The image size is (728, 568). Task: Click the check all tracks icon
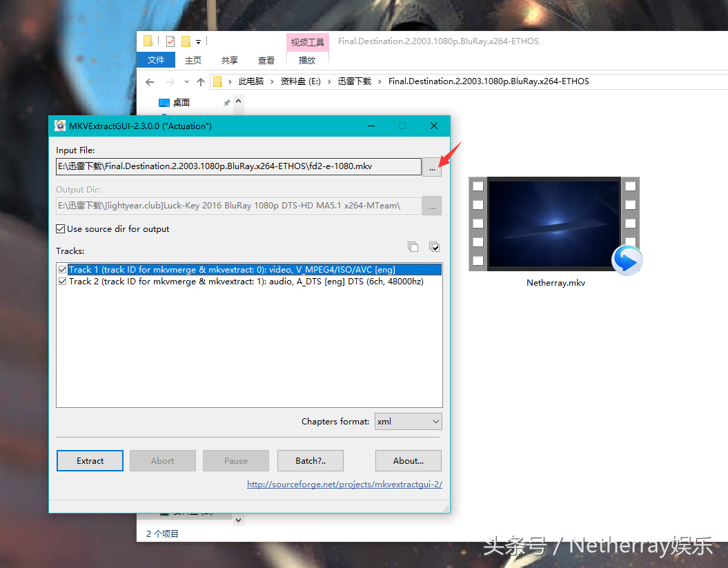pyautogui.click(x=434, y=246)
